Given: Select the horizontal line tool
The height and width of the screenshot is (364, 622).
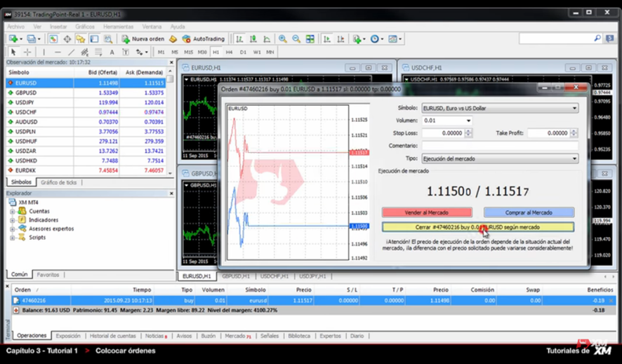Looking at the screenshot, I should (x=58, y=52).
